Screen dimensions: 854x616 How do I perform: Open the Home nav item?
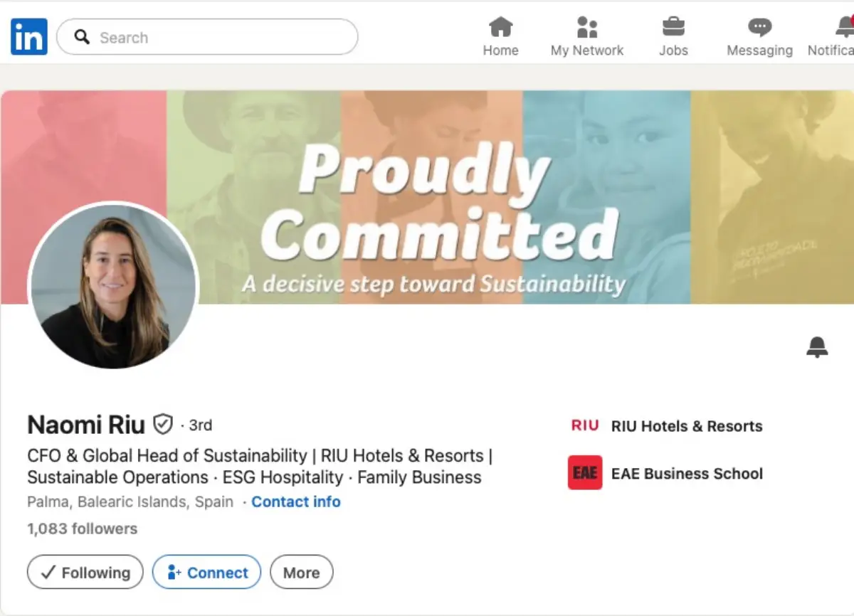500,37
